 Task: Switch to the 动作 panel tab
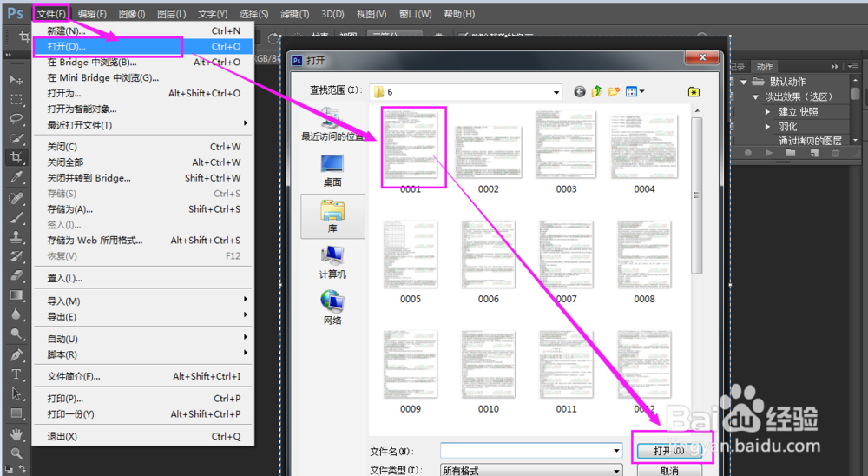point(765,67)
